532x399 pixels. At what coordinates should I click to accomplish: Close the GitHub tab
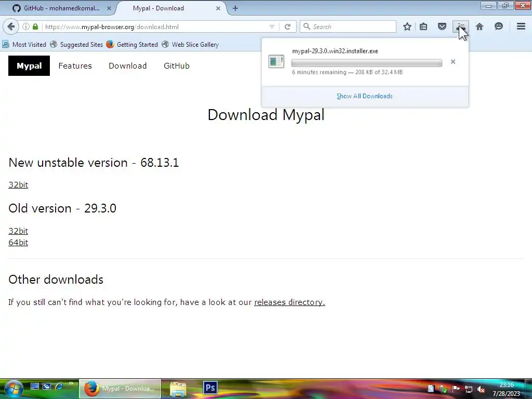[109, 8]
